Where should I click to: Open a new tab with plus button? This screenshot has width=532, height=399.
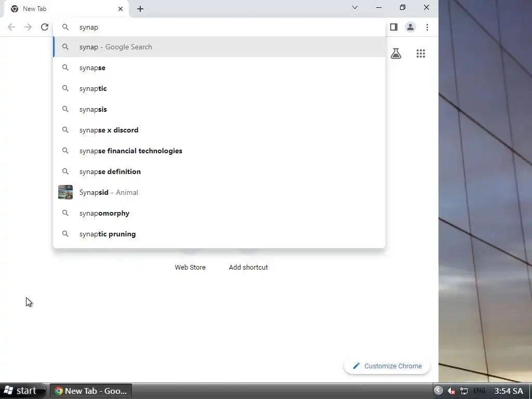click(x=140, y=9)
